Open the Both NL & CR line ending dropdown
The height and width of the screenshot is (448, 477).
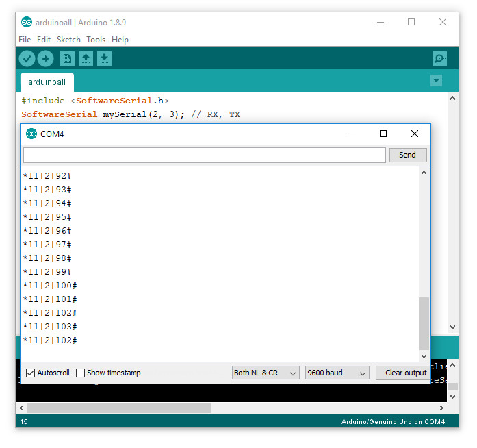[266, 373]
